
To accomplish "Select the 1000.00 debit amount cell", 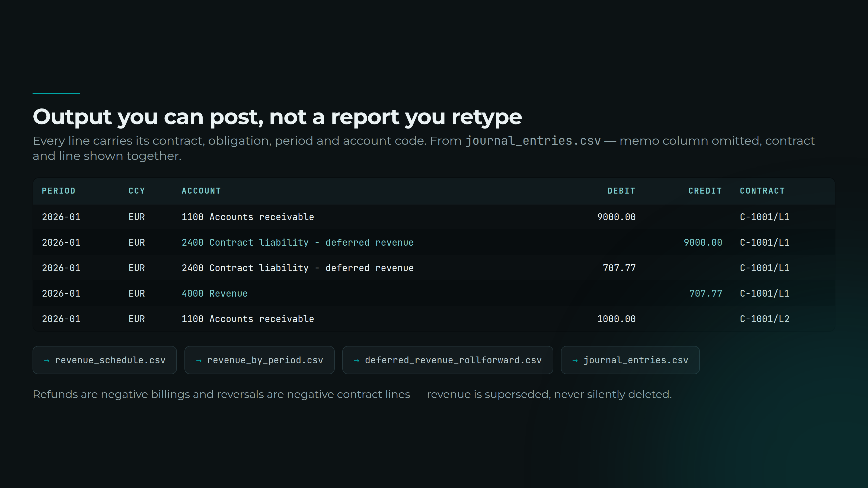I will (616, 319).
